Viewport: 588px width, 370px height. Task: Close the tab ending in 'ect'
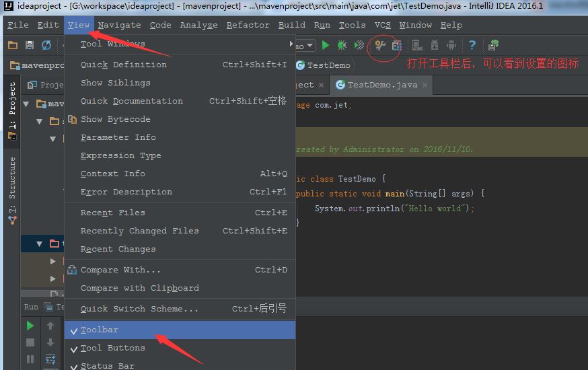coord(321,85)
